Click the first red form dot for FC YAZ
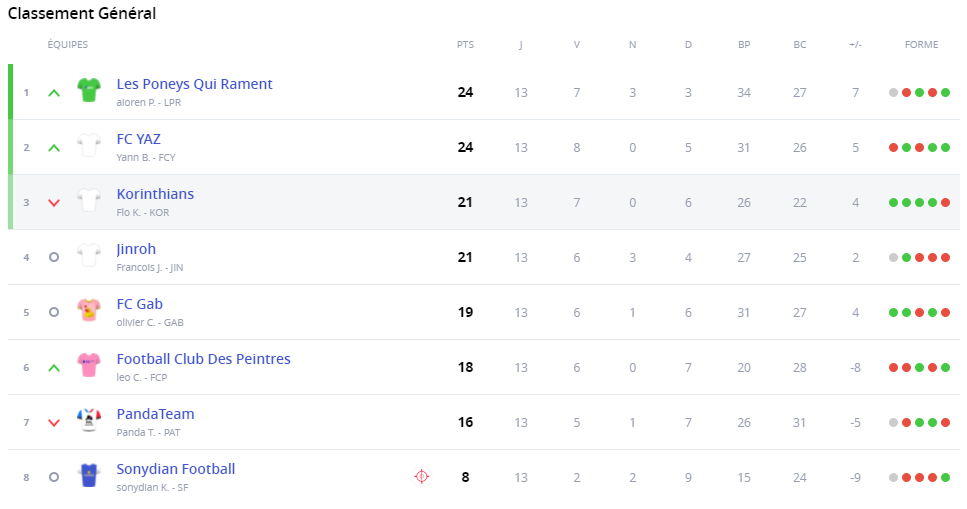This screenshot has width=967, height=509. 893,147
